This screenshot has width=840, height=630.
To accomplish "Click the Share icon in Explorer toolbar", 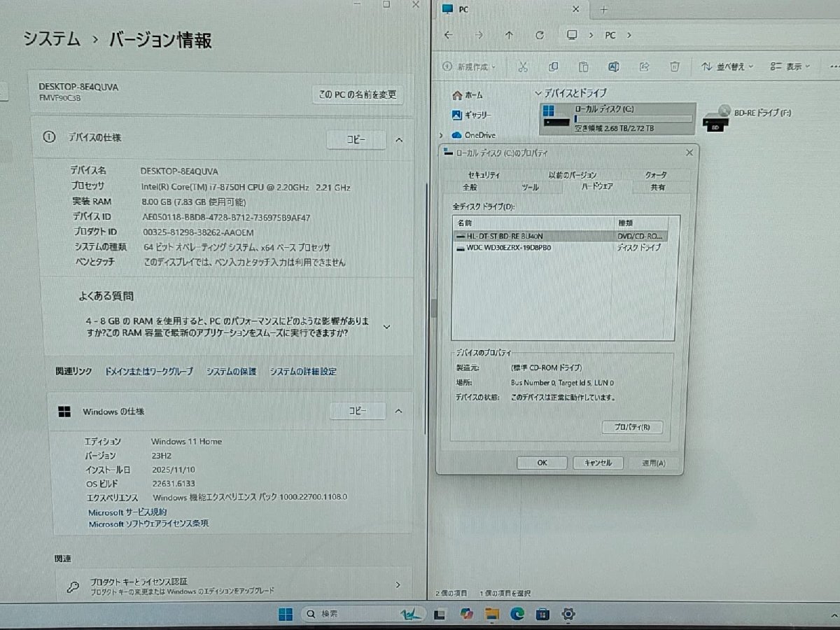I will pyautogui.click(x=644, y=66).
